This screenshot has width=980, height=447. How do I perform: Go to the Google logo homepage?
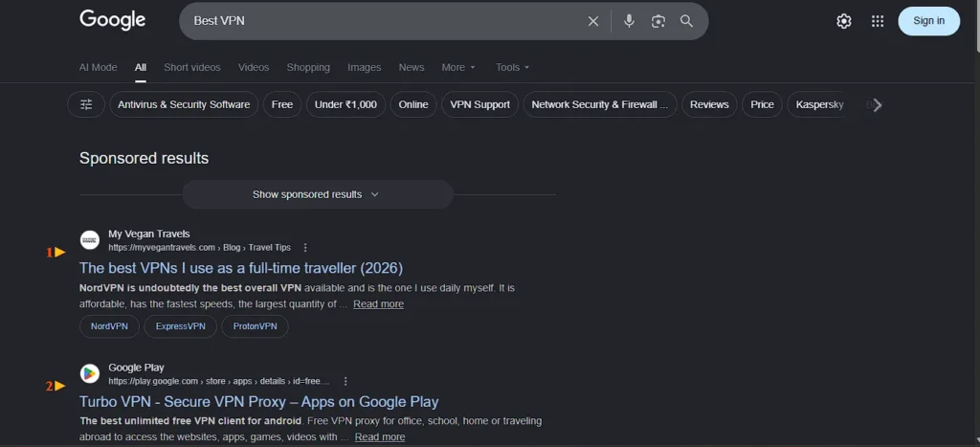113,20
